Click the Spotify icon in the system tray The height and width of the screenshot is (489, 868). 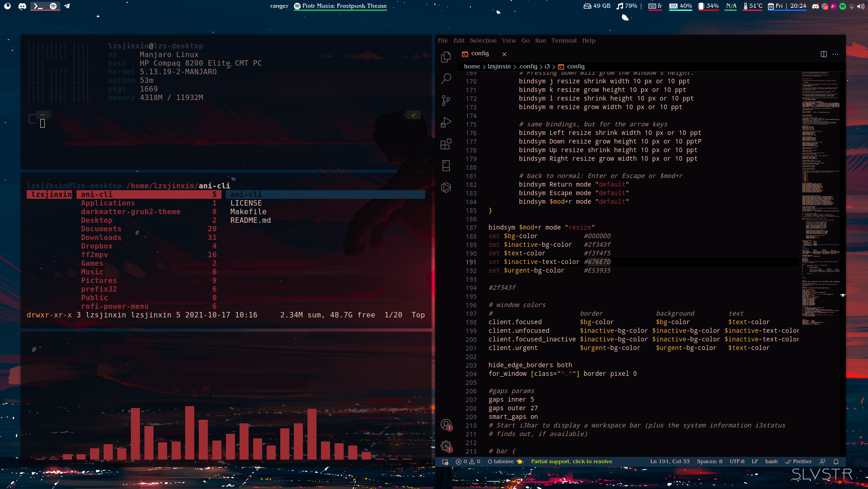pyautogui.click(x=842, y=6)
